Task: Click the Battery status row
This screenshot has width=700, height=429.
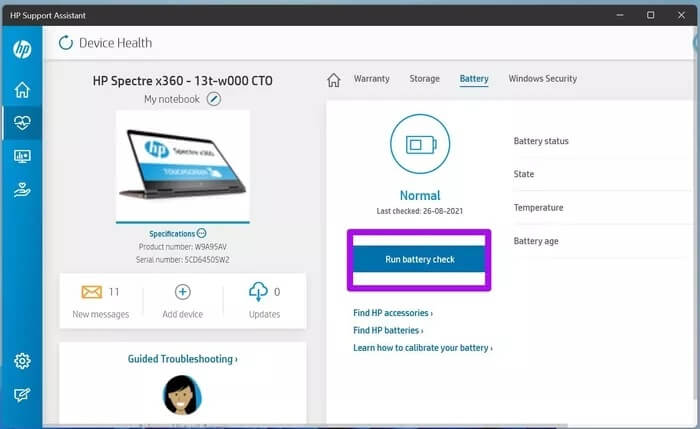Action: pyautogui.click(x=600, y=141)
